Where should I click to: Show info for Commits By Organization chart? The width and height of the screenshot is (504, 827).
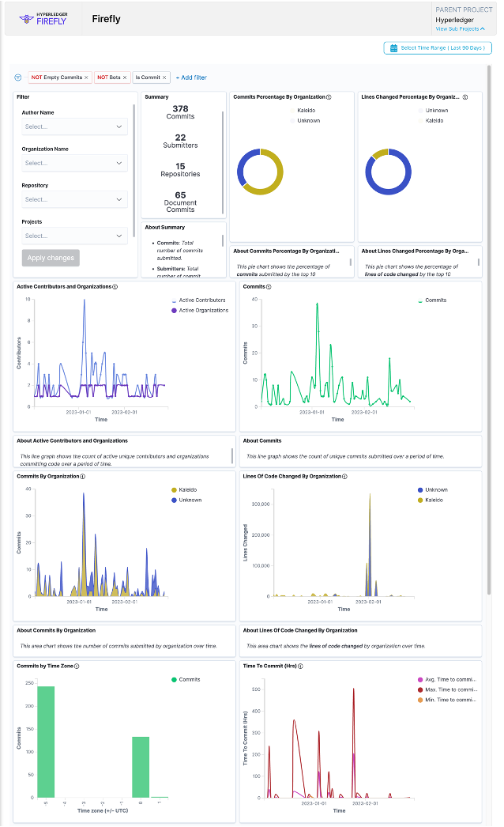[83, 476]
